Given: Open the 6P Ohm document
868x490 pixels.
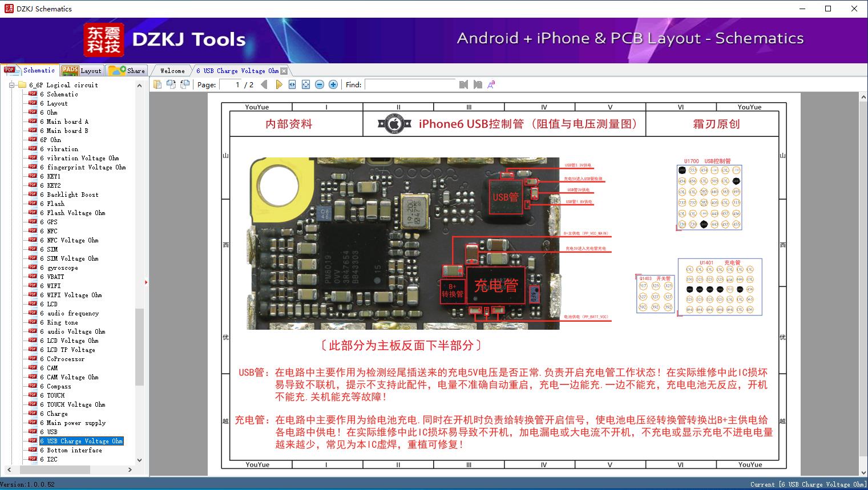Looking at the screenshot, I should coord(50,140).
